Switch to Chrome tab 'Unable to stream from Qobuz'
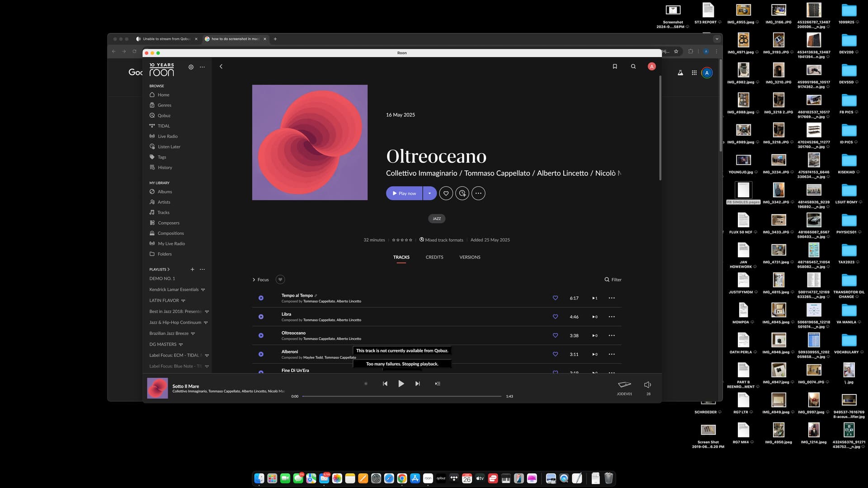The width and height of the screenshot is (868, 488). (x=166, y=39)
